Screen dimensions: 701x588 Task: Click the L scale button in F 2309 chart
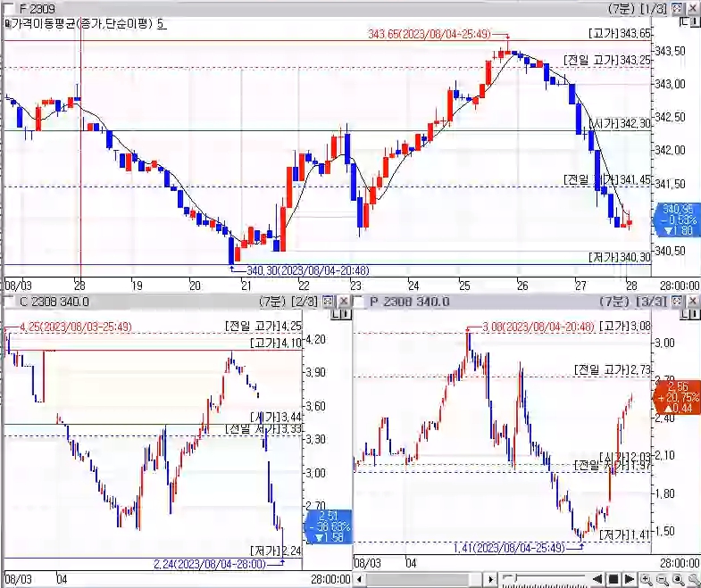click(684, 21)
